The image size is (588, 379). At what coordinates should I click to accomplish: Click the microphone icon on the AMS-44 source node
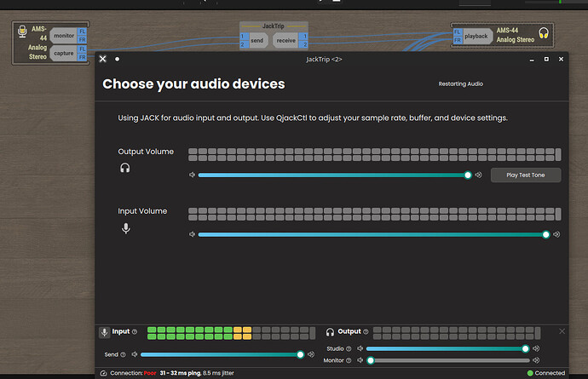point(22,32)
